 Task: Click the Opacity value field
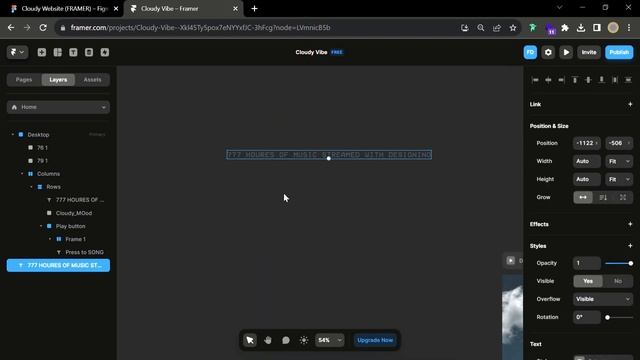587,263
